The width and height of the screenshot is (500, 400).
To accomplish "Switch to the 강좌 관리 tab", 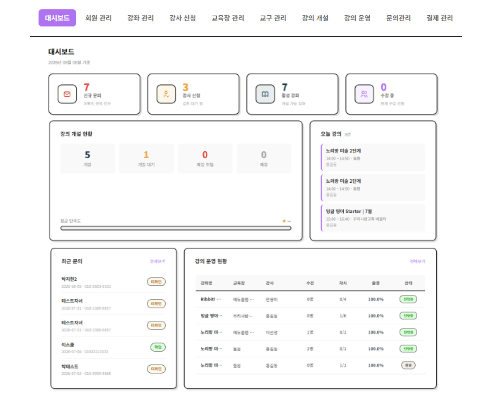I will [140, 18].
